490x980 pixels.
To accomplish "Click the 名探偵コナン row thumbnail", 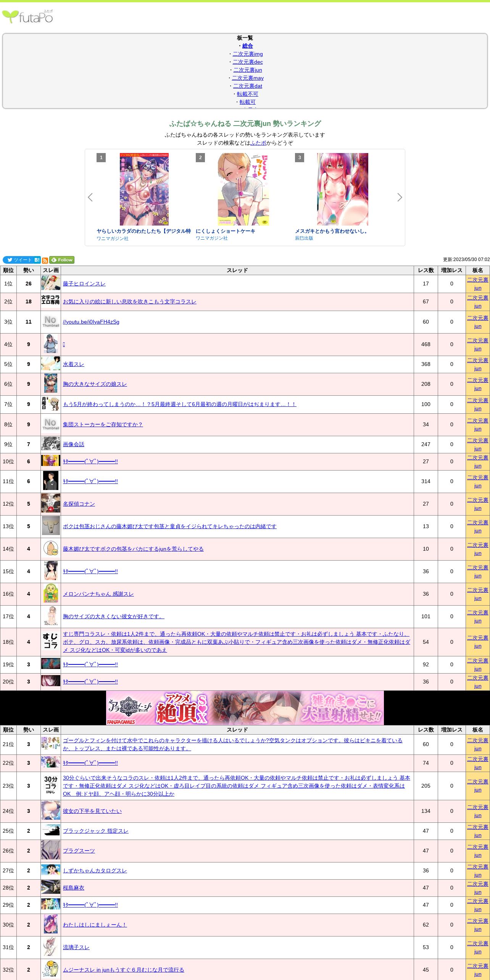I will point(51,503).
